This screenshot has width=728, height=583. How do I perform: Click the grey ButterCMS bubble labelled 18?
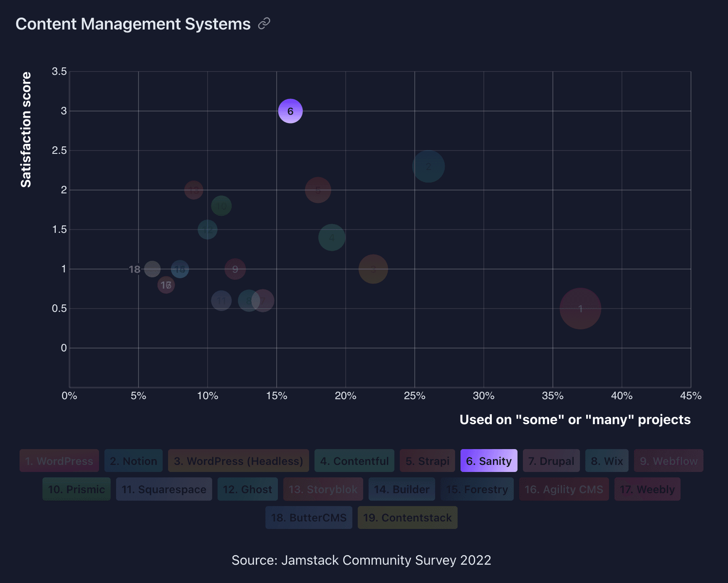pos(152,269)
